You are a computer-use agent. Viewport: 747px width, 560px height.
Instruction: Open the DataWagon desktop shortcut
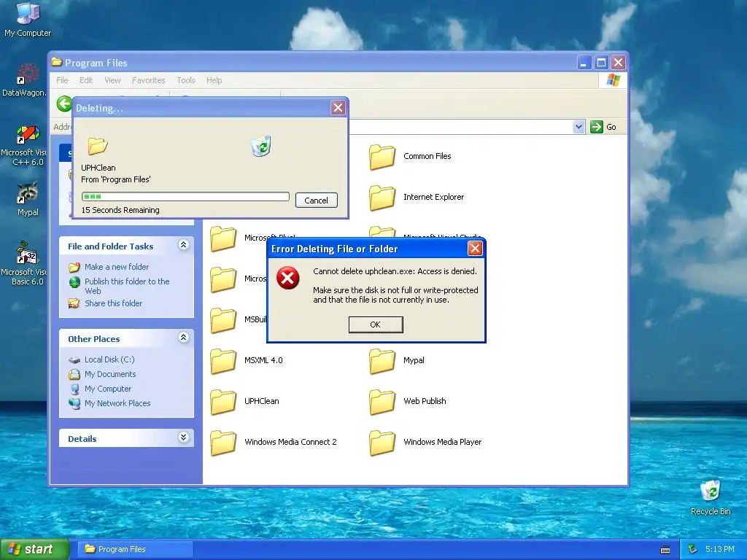point(24,80)
